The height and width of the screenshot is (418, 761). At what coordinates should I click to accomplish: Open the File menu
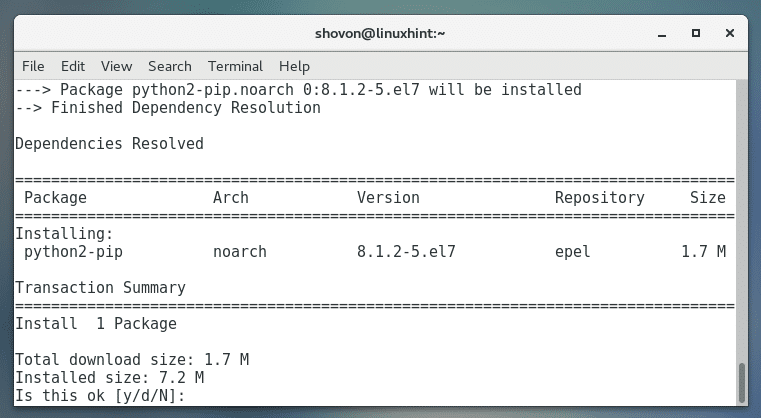click(x=33, y=66)
